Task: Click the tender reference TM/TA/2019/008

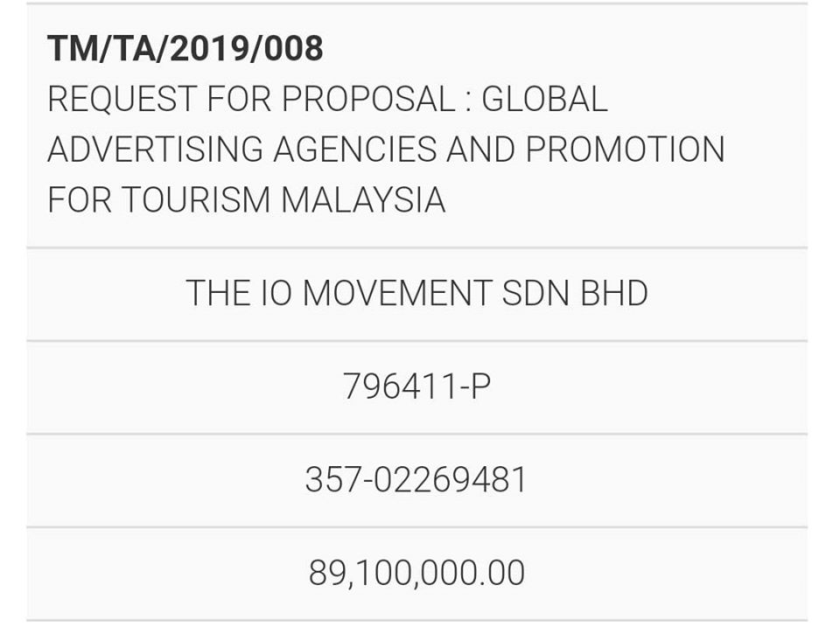Action: pos(185,49)
